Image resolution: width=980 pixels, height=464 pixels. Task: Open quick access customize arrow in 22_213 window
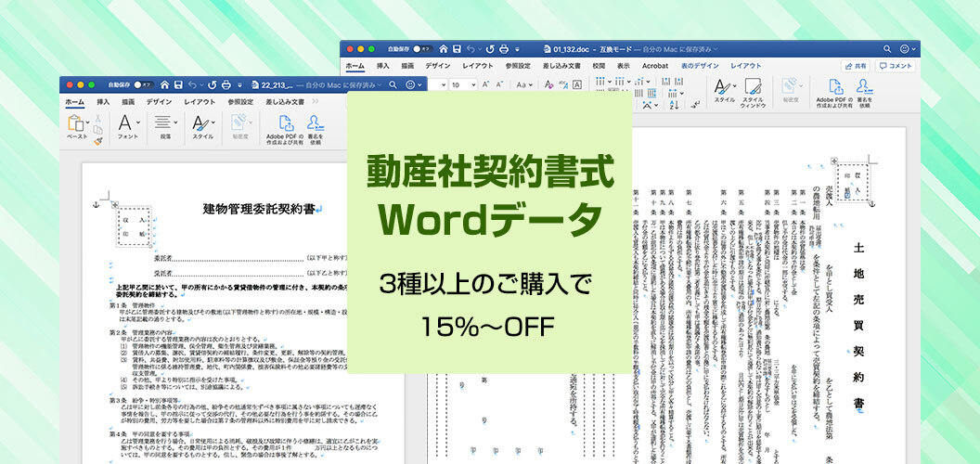pyautogui.click(x=240, y=84)
